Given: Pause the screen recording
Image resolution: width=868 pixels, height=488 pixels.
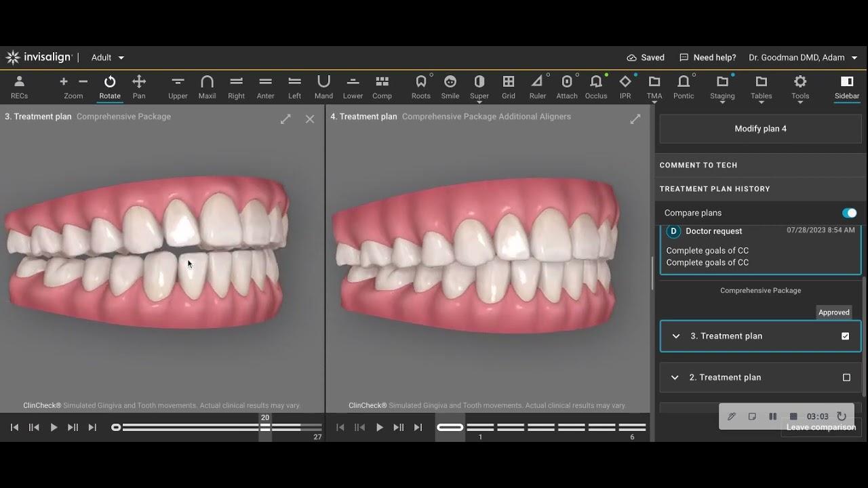Looking at the screenshot, I should point(772,417).
